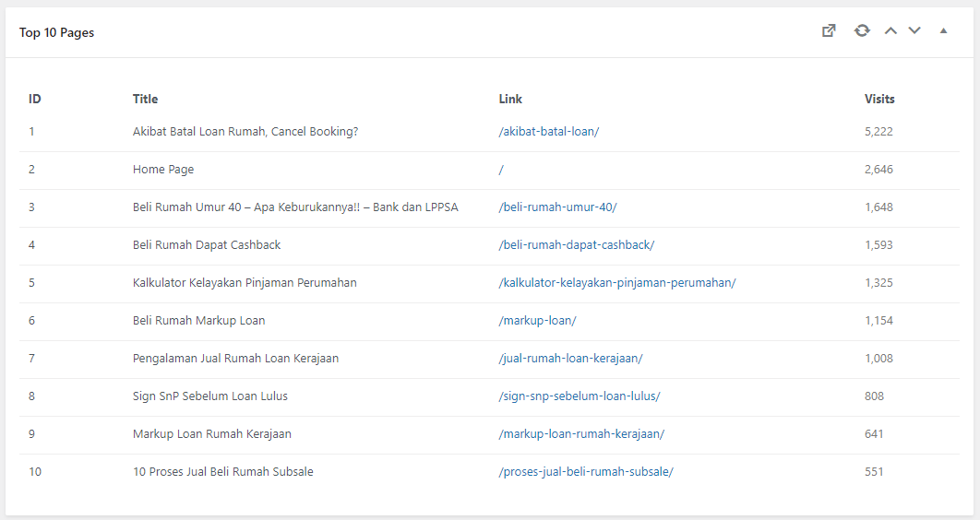This screenshot has width=980, height=520.
Task: Open the /jual-rumah-loan-kerajaan/ link
Action: pyautogui.click(x=570, y=359)
